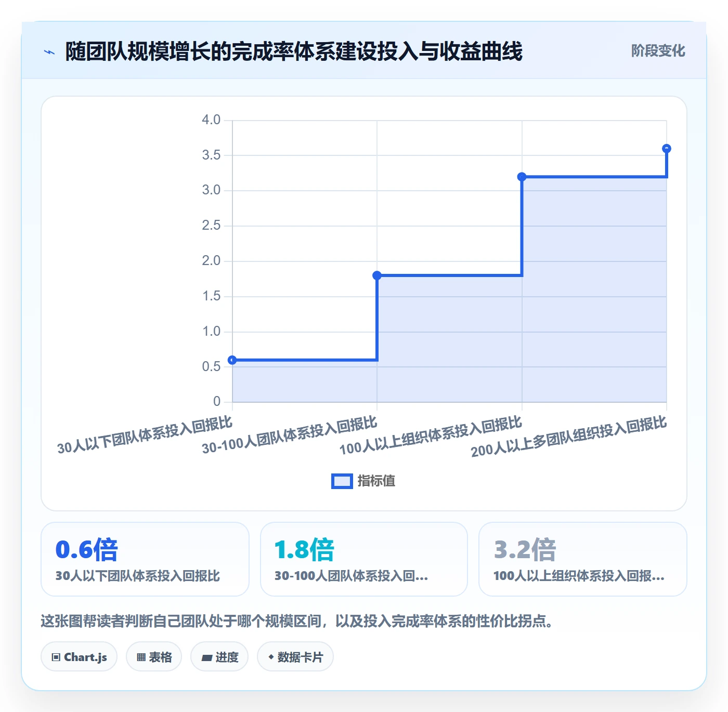Click the axis label 100人以上组织体系投入回报比
Image resolution: width=728 pixels, height=712 pixels.
431,437
